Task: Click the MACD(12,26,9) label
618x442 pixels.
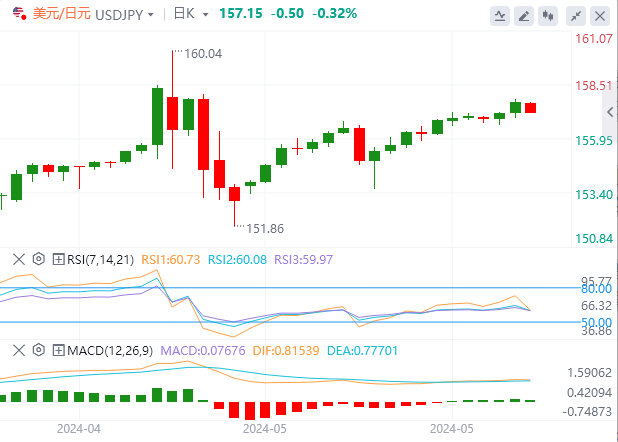Action: tap(110, 351)
